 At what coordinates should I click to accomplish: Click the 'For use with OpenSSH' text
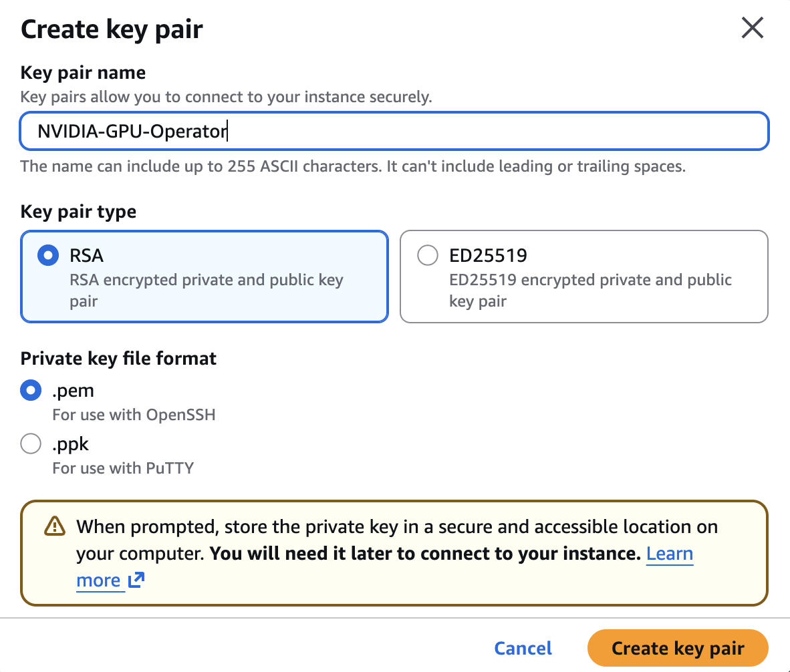[134, 415]
